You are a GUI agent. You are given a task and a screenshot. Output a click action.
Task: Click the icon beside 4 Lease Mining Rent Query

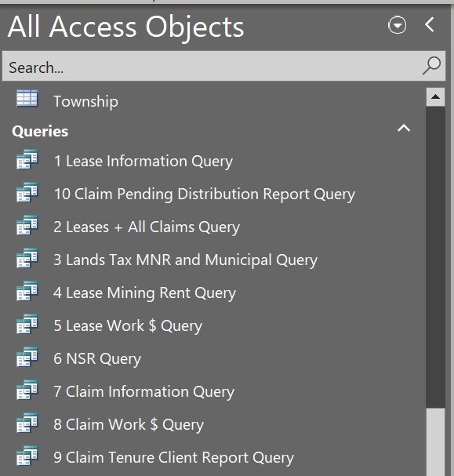pyautogui.click(x=27, y=291)
